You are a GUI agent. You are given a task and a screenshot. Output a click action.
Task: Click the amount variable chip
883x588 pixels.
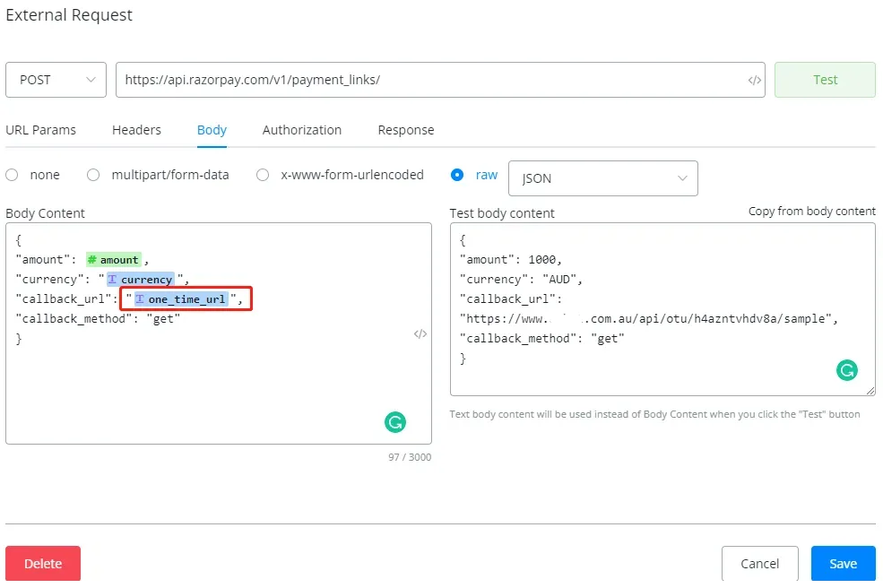[x=114, y=260]
